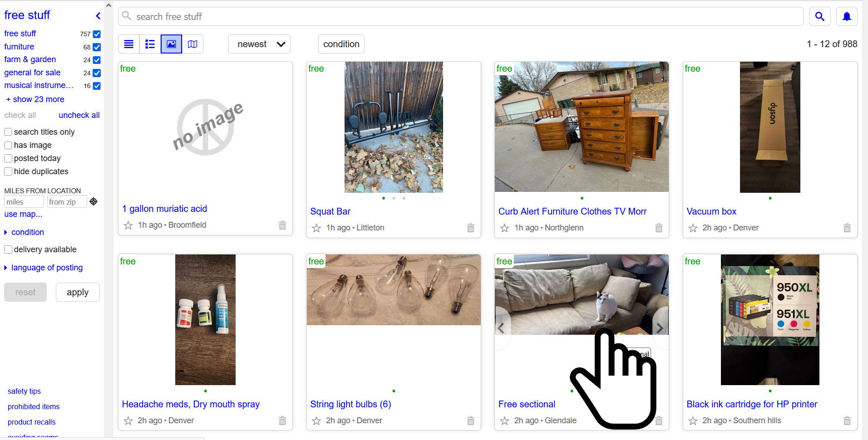The image size is (868, 440).
Task: Click the from zip input field
Action: pos(67,202)
